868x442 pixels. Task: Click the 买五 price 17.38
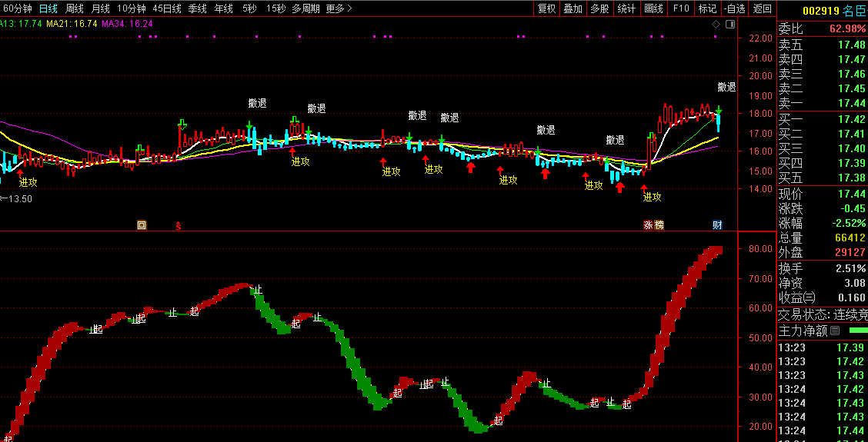tap(851, 178)
